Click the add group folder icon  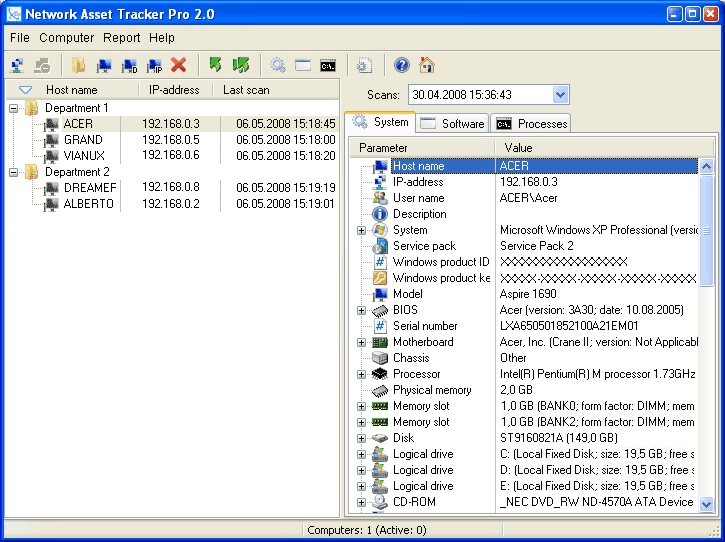click(x=79, y=65)
